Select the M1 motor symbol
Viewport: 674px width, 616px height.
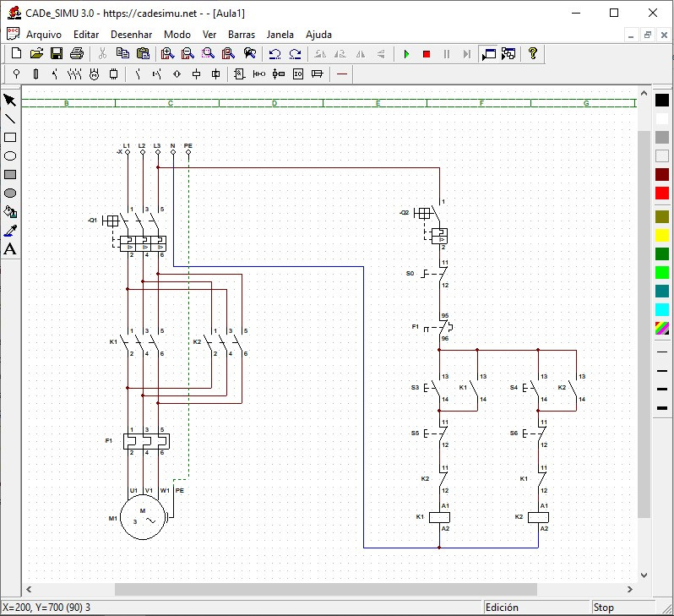pos(143,517)
